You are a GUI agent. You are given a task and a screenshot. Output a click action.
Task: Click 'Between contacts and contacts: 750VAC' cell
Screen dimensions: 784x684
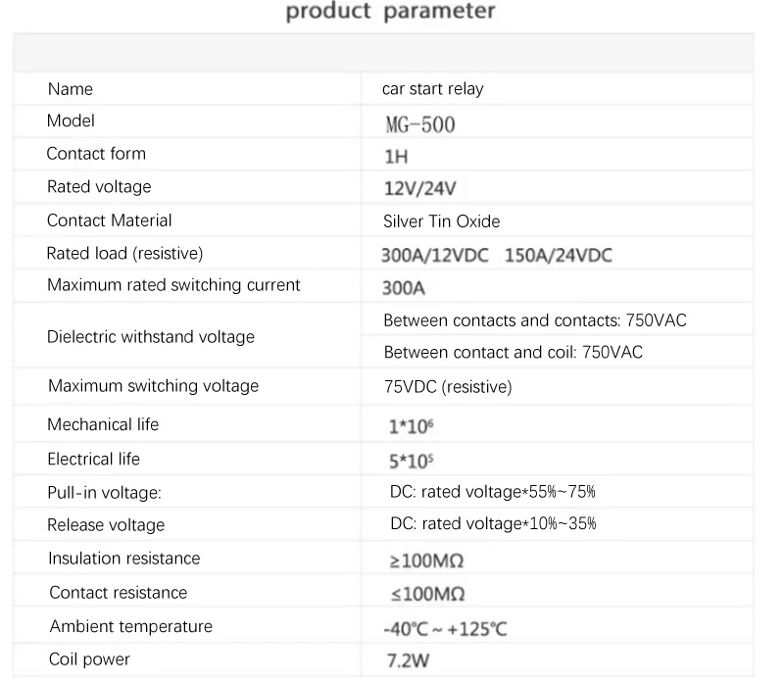click(535, 320)
